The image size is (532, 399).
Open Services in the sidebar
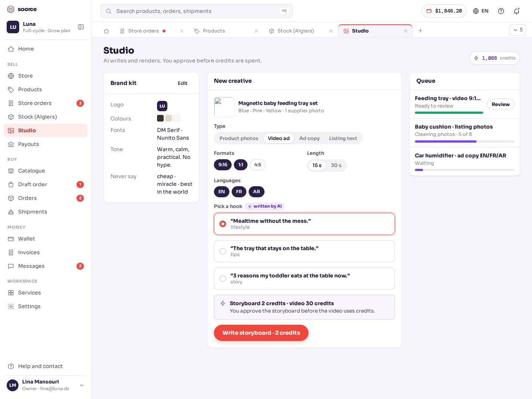pyautogui.click(x=46, y=293)
